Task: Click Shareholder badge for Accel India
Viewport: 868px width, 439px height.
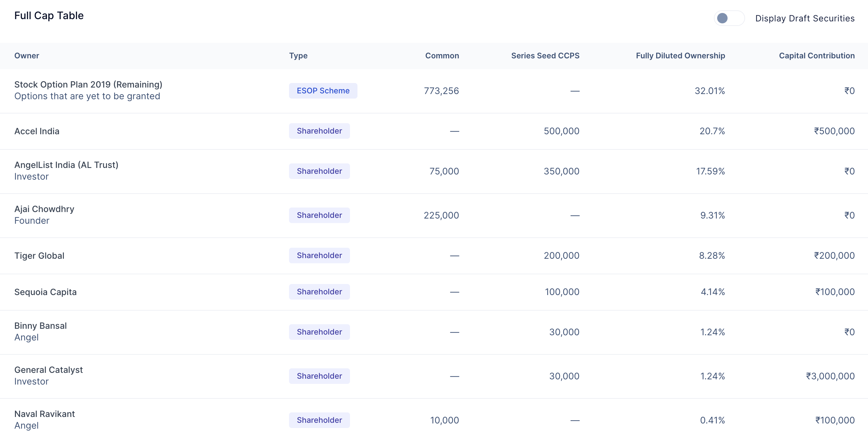Action: click(319, 131)
